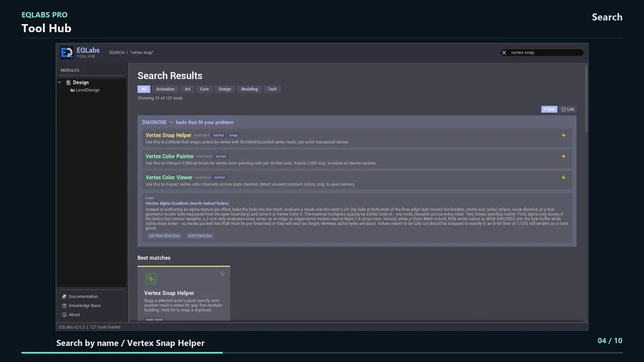Click the 'snap' matched tag
The height and width of the screenshot is (362, 644).
tap(233, 135)
